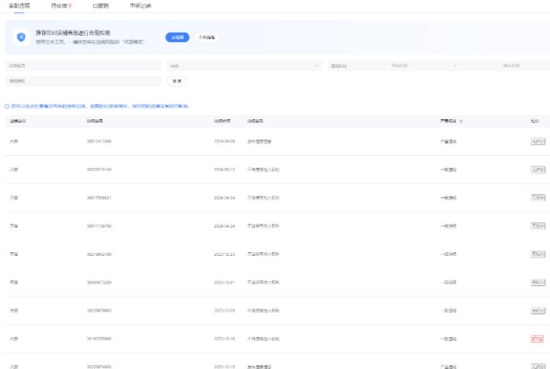Click the red status tag in the table
Viewport: 550px width, 369px height.
click(x=537, y=339)
